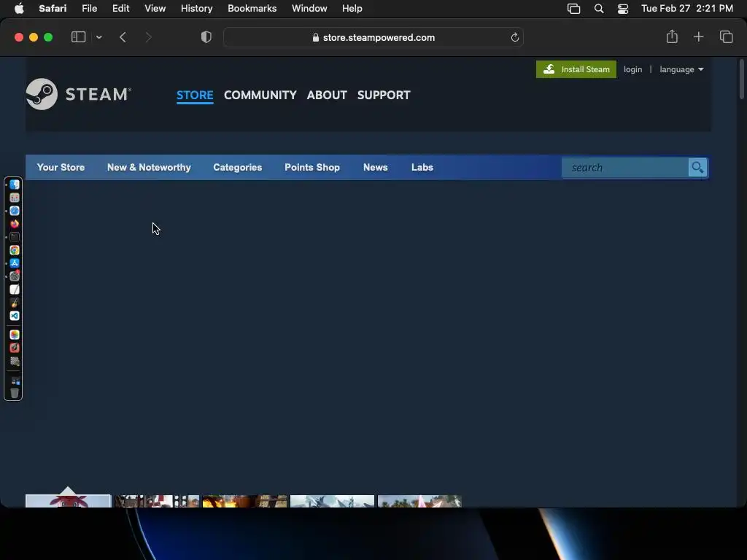Click the date and time in menu bar
The height and width of the screenshot is (560, 747).
click(687, 9)
